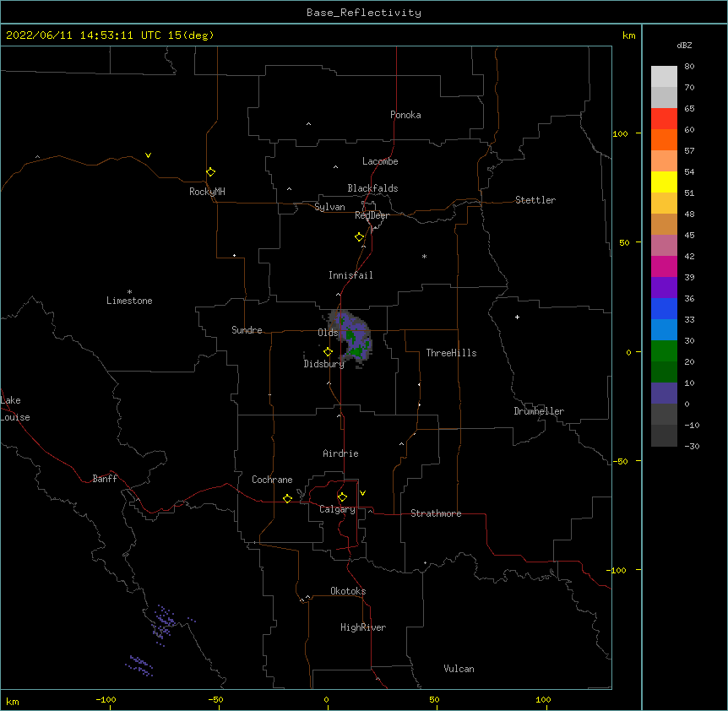Click the yellow V marker northwest of RockyMH
Image resolution: width=728 pixels, height=711 pixels.
click(x=148, y=155)
